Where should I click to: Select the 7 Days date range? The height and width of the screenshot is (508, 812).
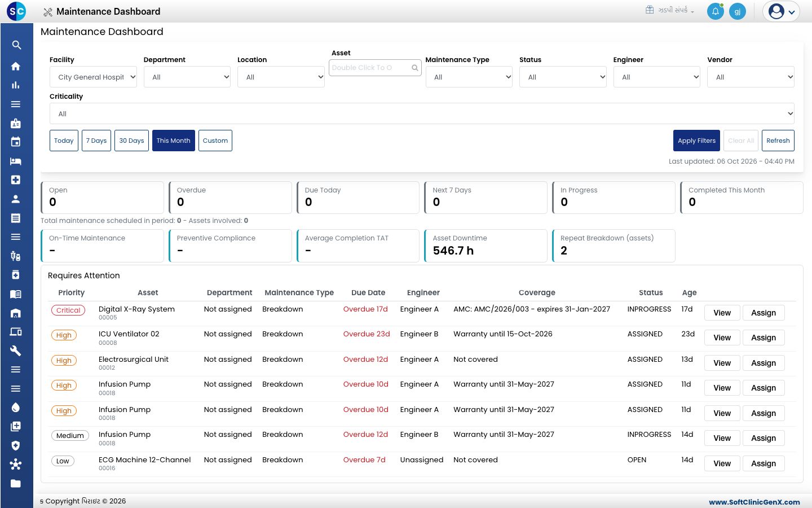96,141
